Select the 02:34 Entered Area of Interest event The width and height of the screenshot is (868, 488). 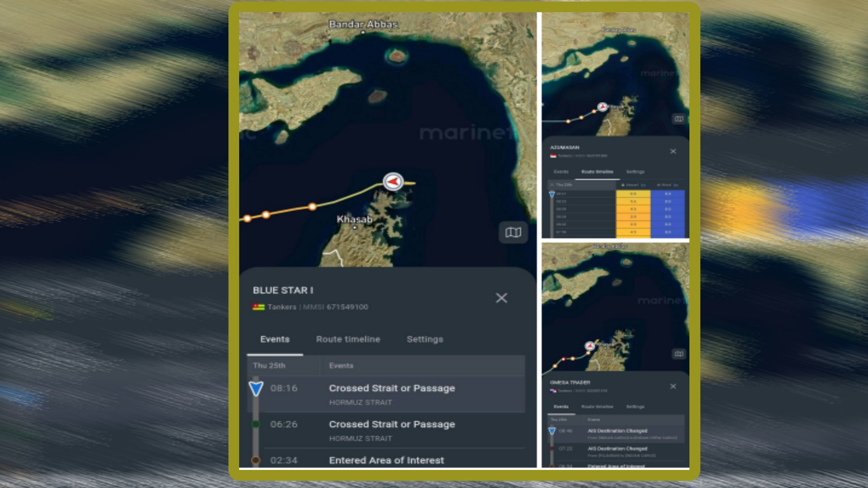coord(386,459)
